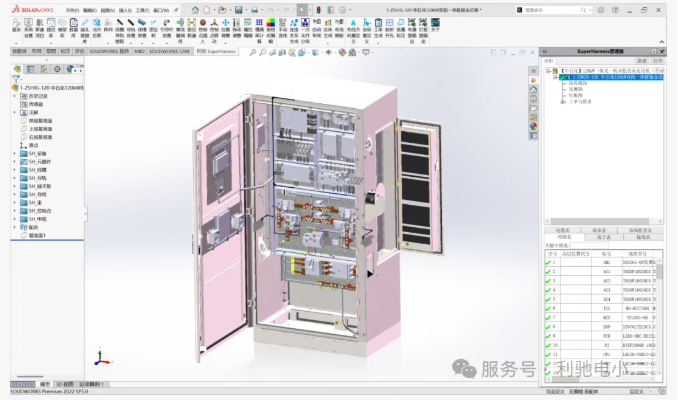Click the Zoom to Fit magnifier icon
Screen dimensions: 678x400
[253, 52]
